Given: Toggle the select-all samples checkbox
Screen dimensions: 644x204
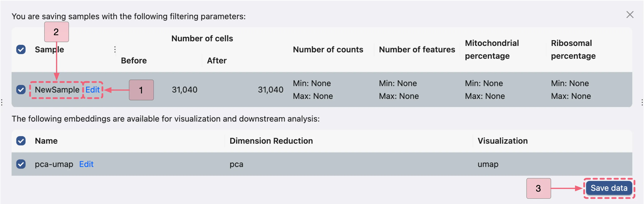Looking at the screenshot, I should [21, 49].
